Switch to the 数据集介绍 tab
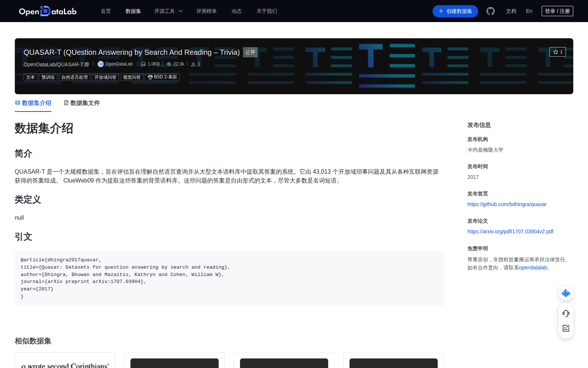The width and height of the screenshot is (588, 368). [x=33, y=103]
